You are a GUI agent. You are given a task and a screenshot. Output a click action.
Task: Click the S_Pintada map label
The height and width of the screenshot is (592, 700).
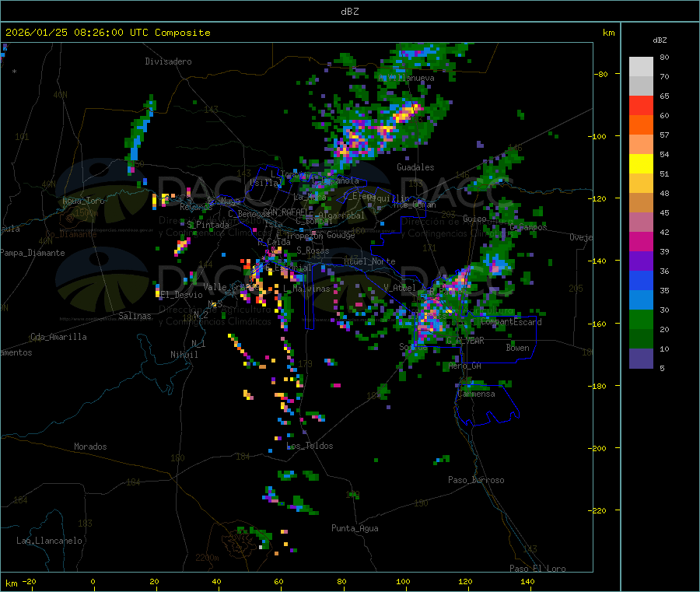pos(208,225)
